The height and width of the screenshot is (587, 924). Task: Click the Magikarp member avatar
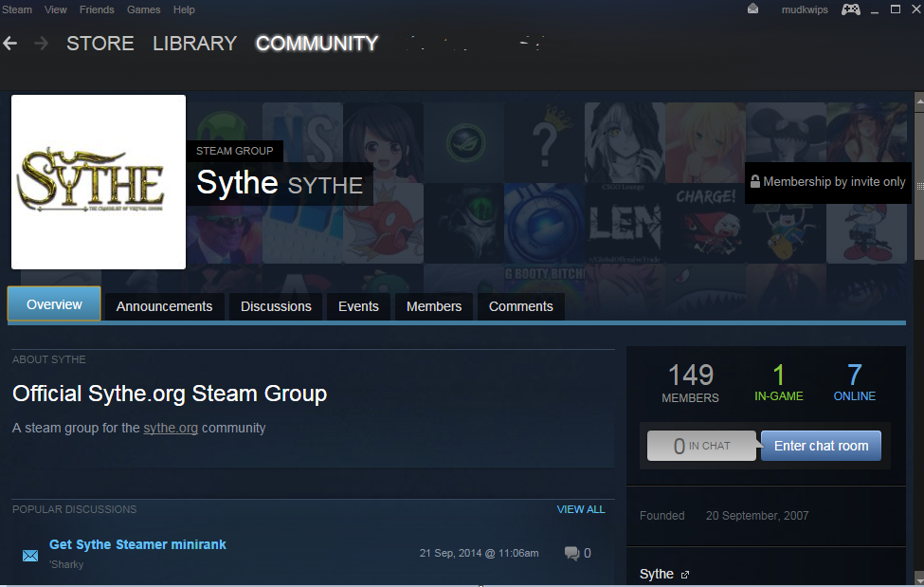click(383, 223)
